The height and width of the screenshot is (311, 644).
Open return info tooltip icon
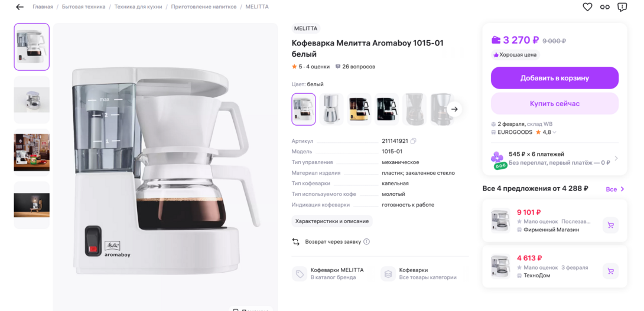click(x=367, y=241)
